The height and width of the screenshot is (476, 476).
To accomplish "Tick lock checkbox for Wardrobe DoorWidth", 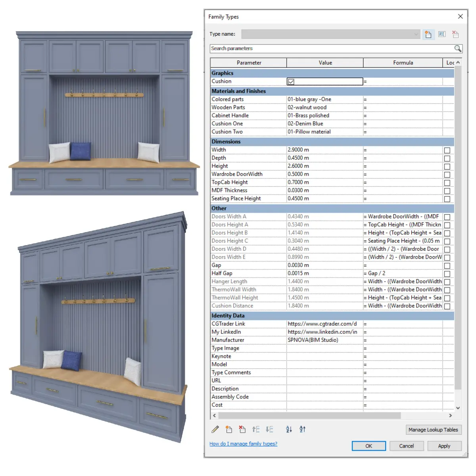I will (x=447, y=175).
